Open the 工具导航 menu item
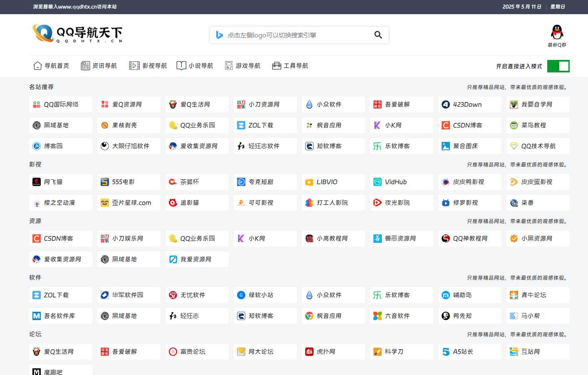The image size is (588, 375). (290, 66)
